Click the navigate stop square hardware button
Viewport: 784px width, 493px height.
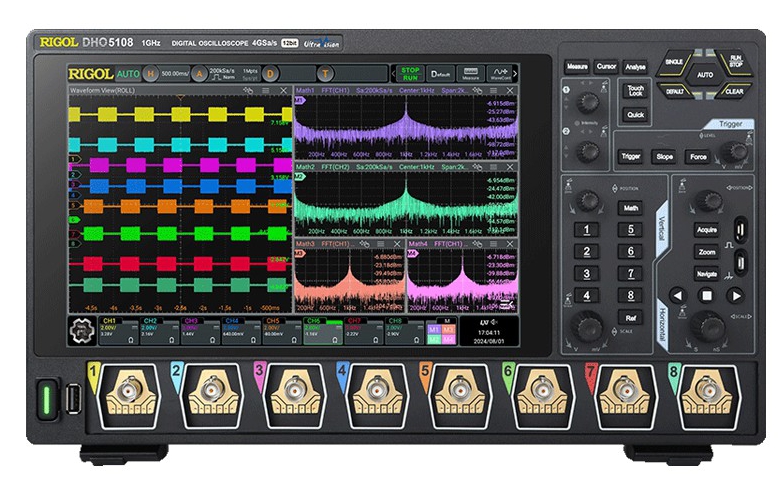[x=707, y=296]
